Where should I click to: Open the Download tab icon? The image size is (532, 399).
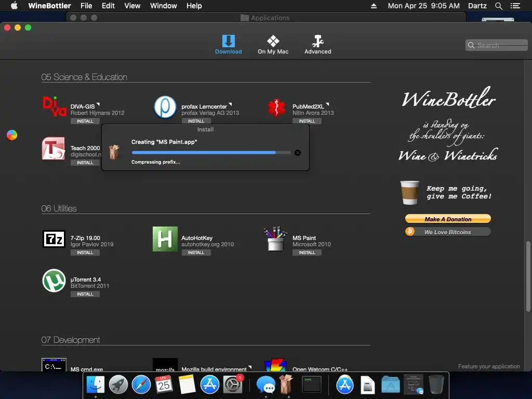tap(229, 41)
